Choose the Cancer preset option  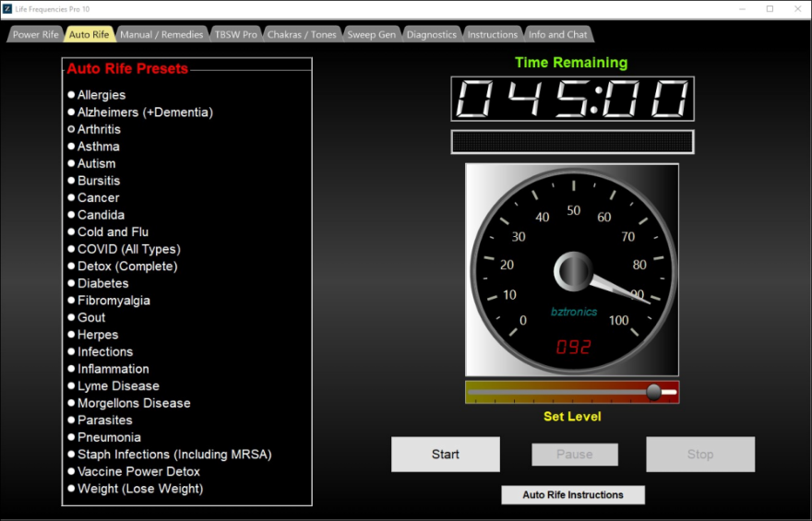(72, 197)
